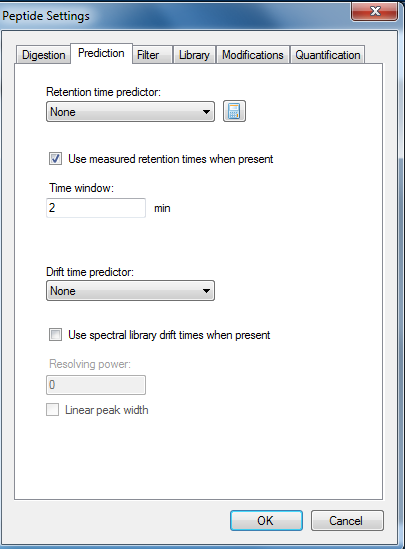Viewport: 405px width, 549px height.
Task: Uncheck Use measured retention times when present
Action: point(55,159)
